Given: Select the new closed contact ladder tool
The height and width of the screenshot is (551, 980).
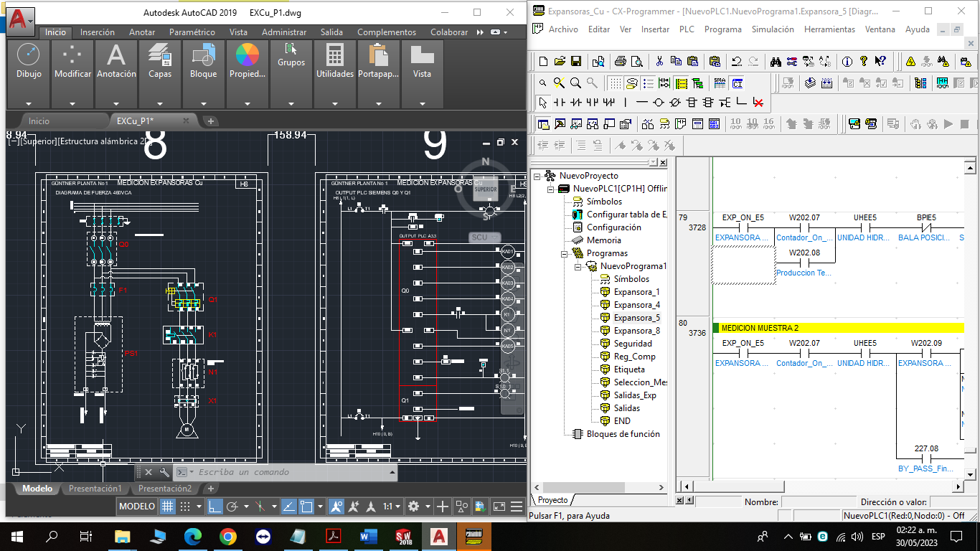Looking at the screenshot, I should click(x=576, y=103).
